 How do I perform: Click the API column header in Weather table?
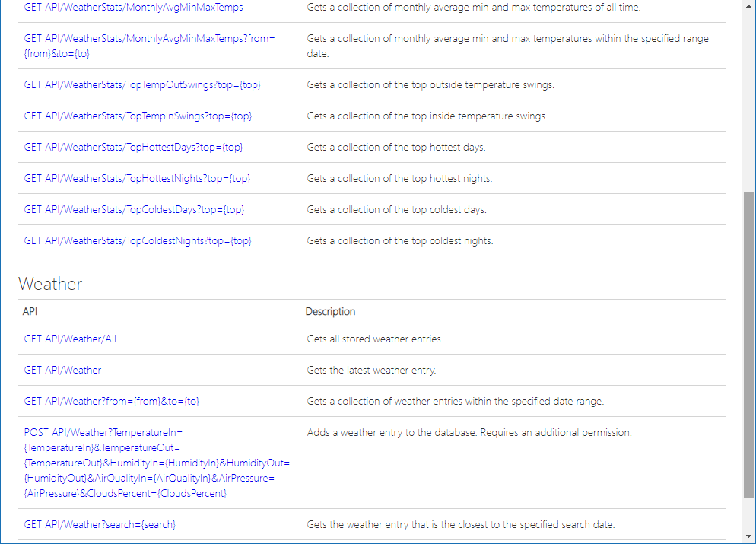pos(30,311)
